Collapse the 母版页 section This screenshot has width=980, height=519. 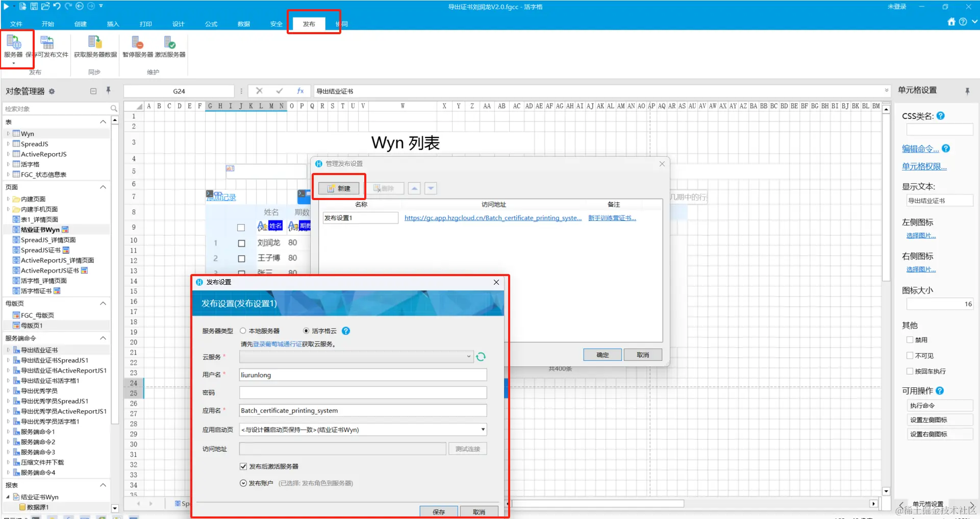coord(103,304)
